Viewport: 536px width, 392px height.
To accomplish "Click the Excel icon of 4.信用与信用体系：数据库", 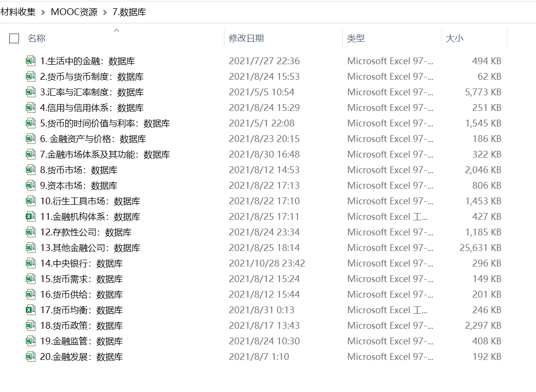I will point(30,108).
